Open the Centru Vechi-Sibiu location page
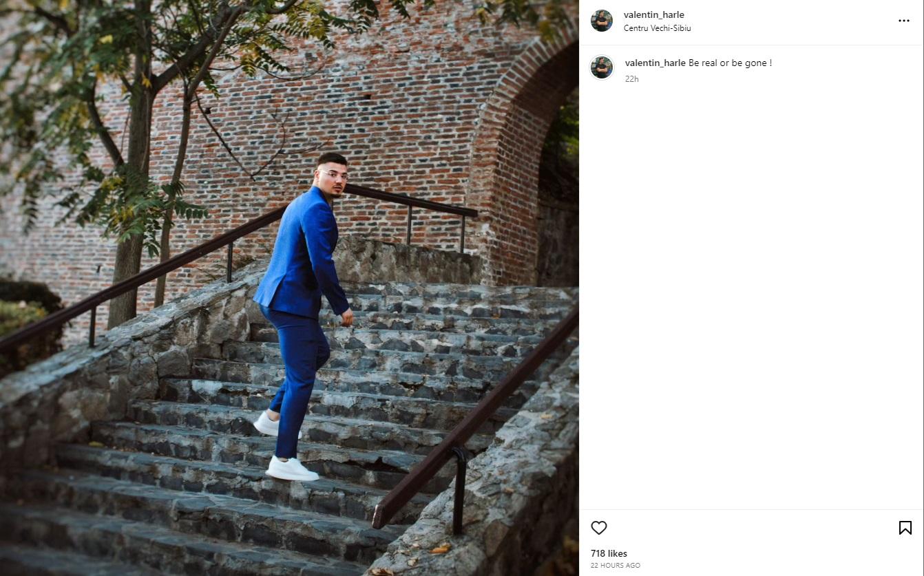The width and height of the screenshot is (924, 576). (657, 28)
